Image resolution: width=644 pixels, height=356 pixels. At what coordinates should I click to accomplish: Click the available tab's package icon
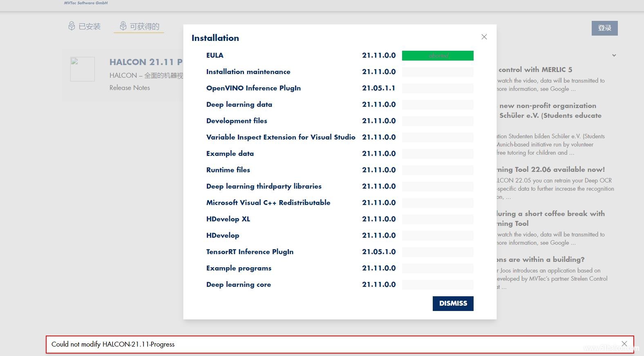(123, 26)
